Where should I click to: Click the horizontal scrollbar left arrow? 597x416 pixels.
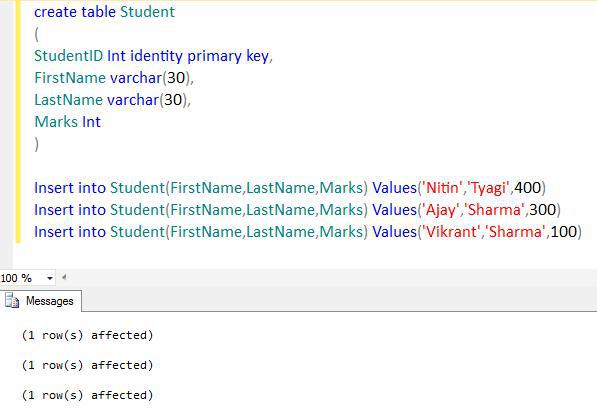(x=64, y=277)
